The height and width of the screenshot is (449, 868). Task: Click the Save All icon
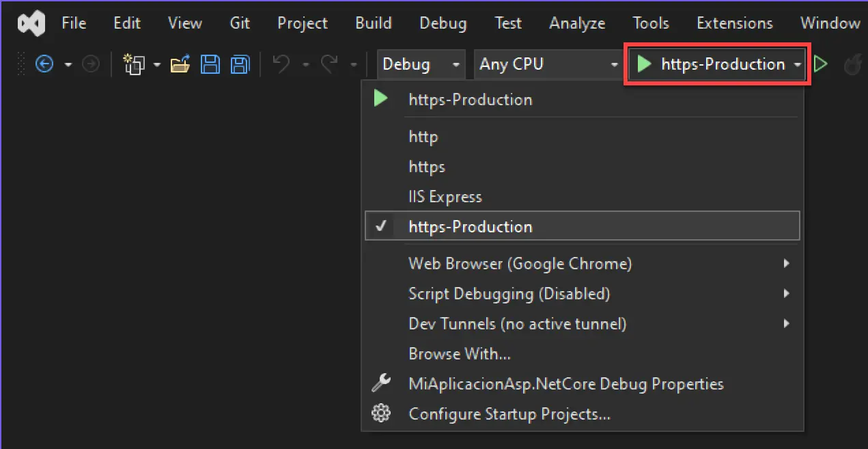pos(239,64)
